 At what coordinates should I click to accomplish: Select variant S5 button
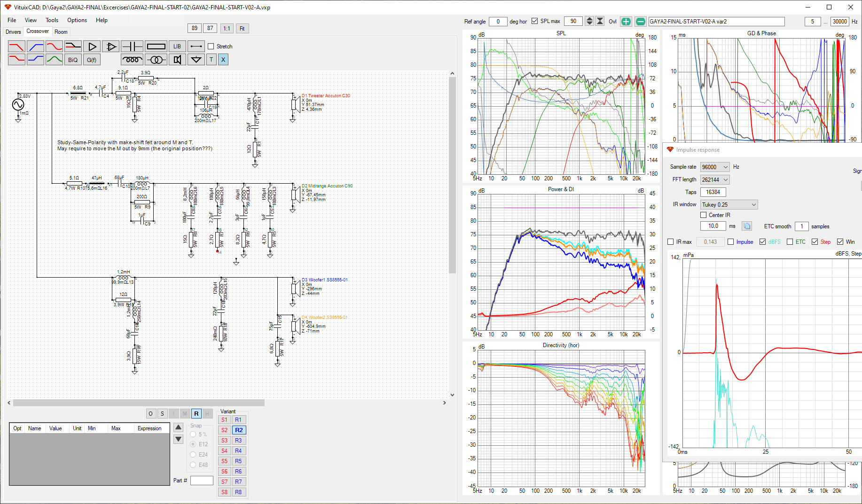tap(224, 461)
